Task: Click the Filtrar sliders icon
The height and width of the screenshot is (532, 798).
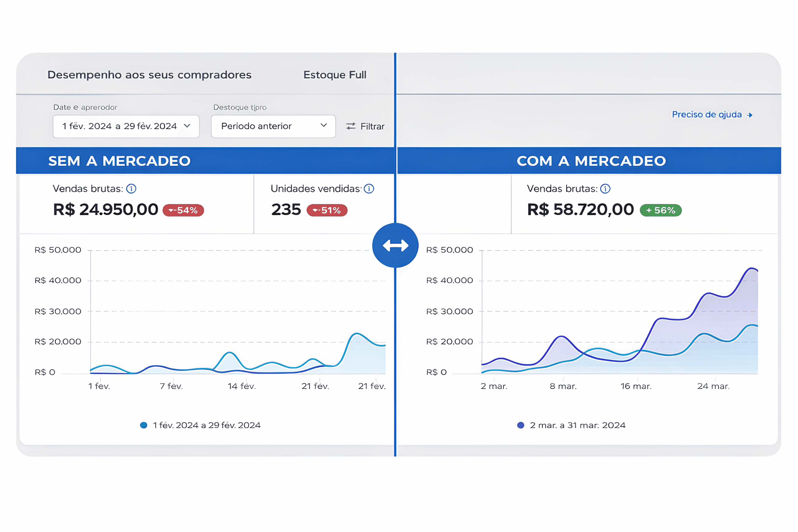Action: 350,126
